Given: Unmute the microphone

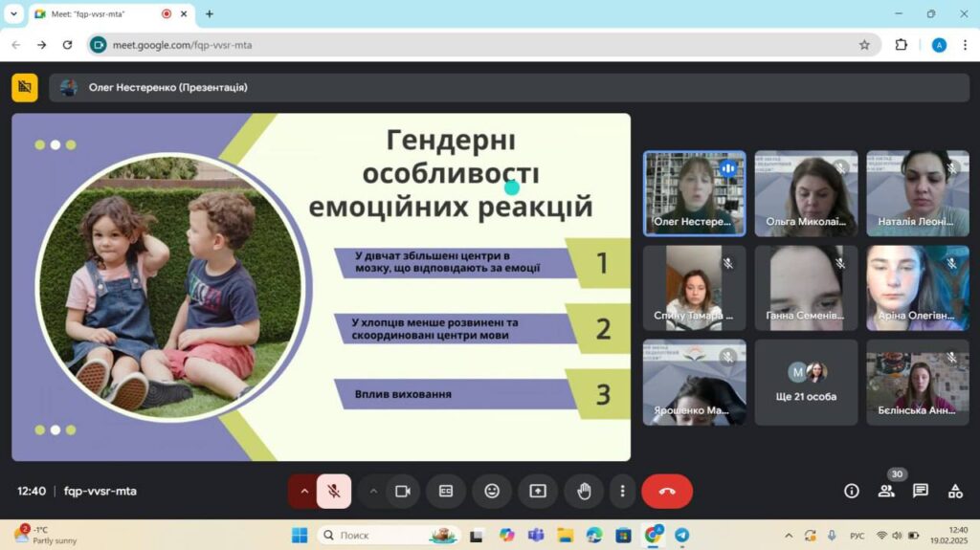Looking at the screenshot, I should pyautogui.click(x=334, y=491).
